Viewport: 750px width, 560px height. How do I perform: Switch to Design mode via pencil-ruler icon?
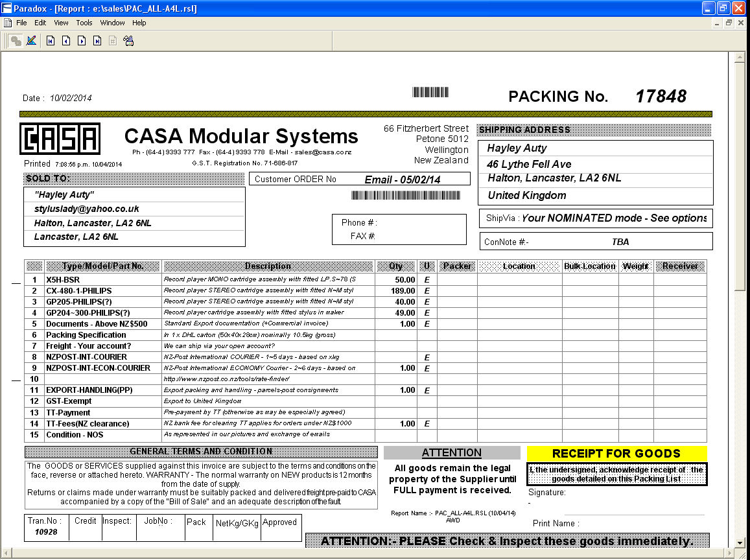coord(32,41)
